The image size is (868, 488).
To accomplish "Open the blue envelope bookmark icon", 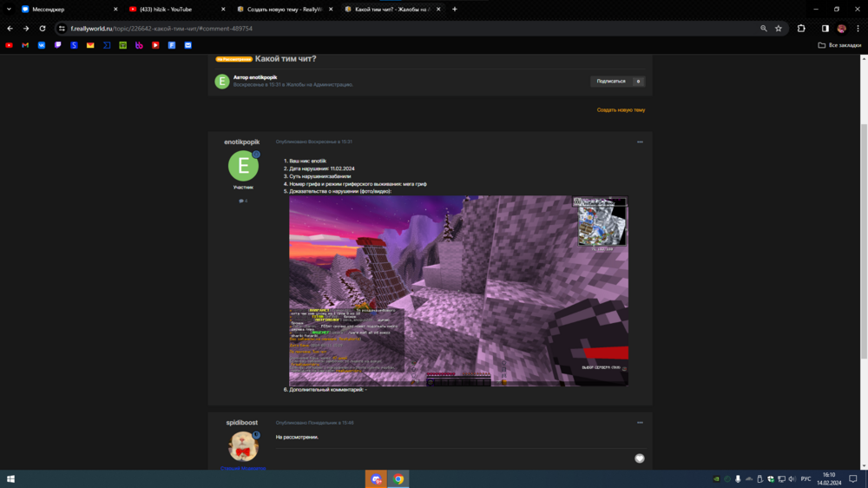I will tap(188, 45).
